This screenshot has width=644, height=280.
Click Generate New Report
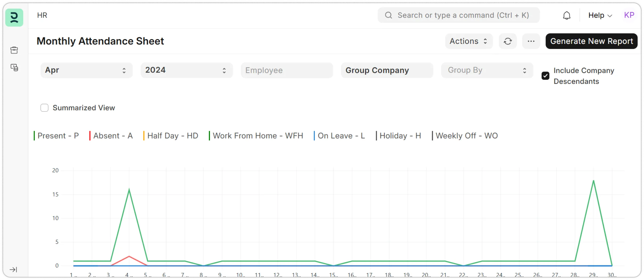tap(592, 41)
